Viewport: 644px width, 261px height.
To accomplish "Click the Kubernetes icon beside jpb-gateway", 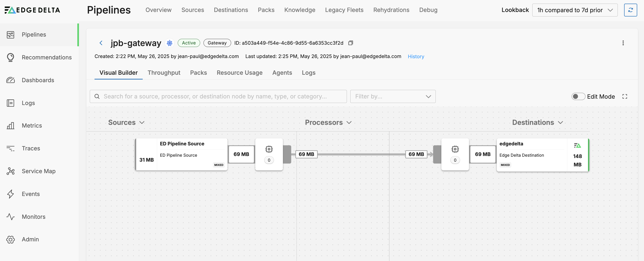I will click(x=170, y=43).
